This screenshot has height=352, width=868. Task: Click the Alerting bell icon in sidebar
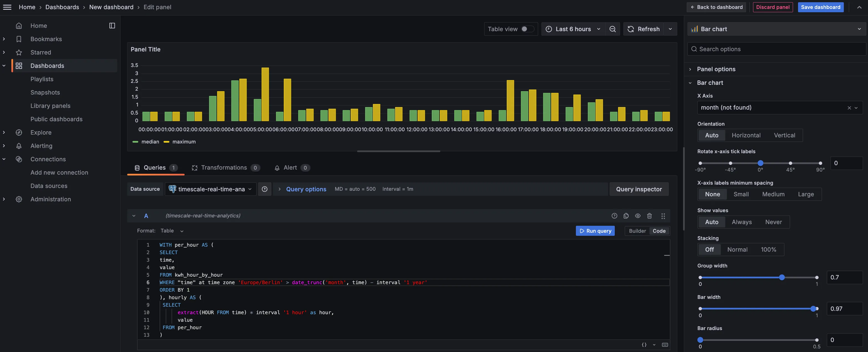click(19, 146)
